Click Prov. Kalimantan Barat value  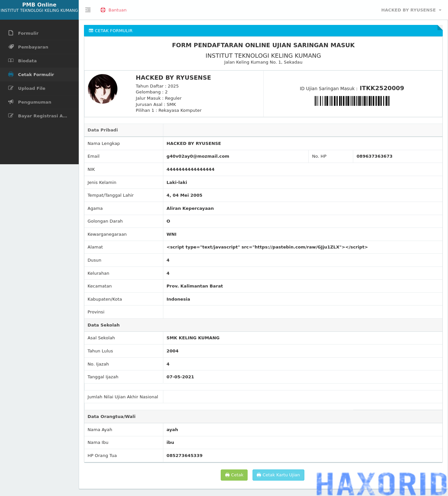195,286
